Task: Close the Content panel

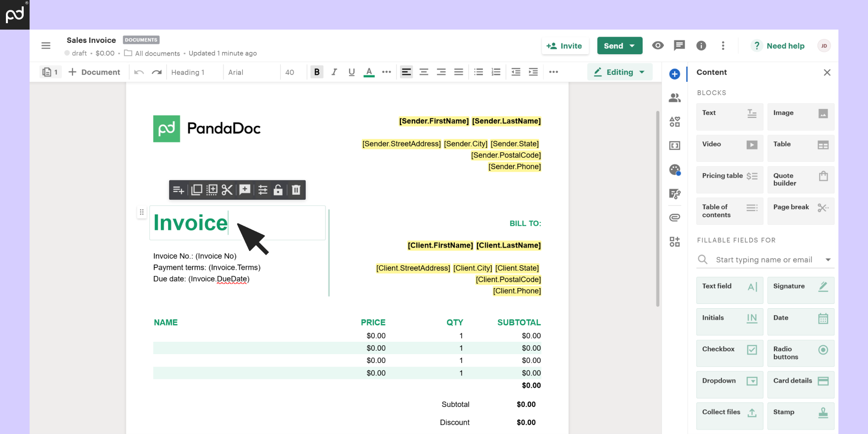Action: coord(827,72)
